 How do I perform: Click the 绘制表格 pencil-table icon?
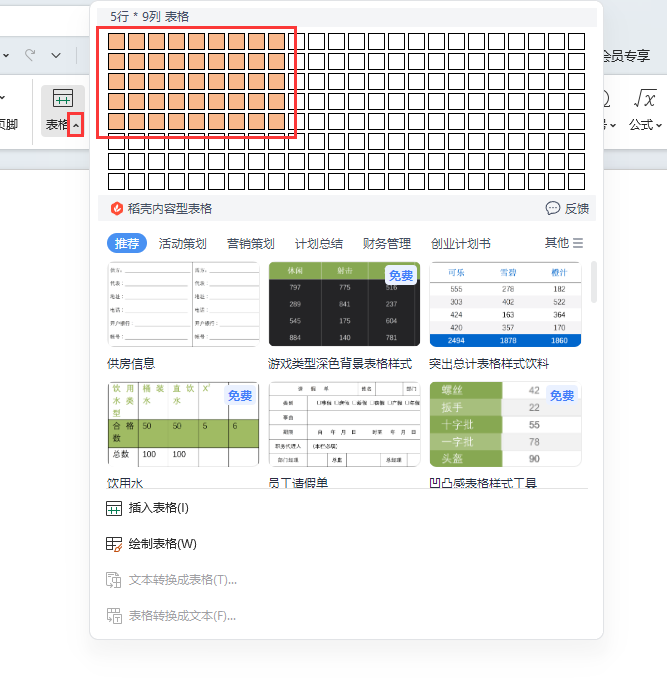click(x=114, y=544)
